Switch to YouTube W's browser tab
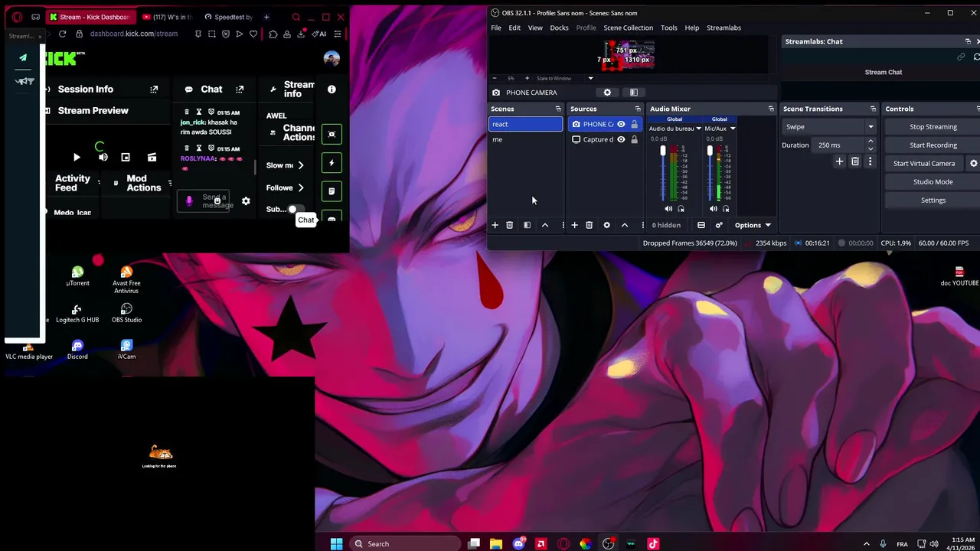The height and width of the screenshot is (551, 980). coord(168,17)
